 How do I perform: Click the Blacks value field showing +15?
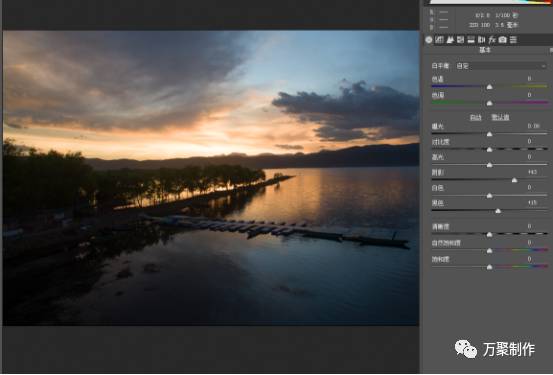point(532,203)
